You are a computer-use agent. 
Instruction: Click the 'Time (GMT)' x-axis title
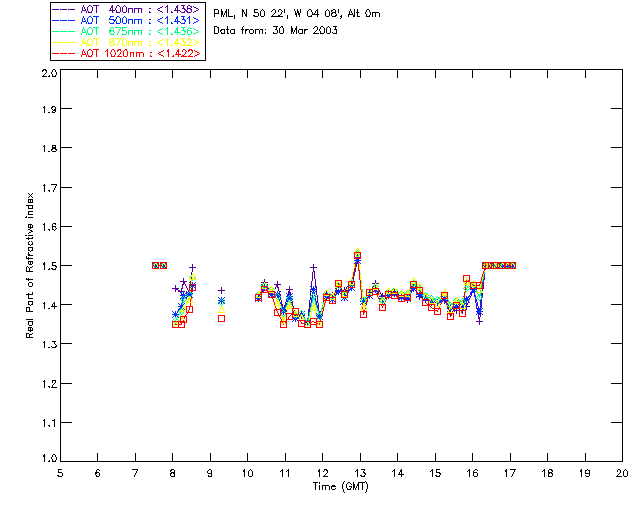(341, 486)
